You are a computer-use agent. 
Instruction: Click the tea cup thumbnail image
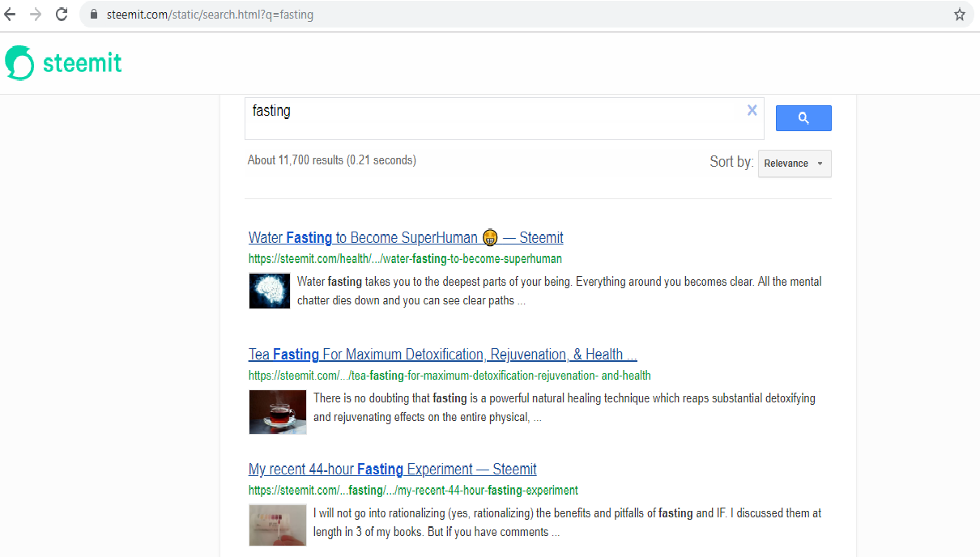[x=277, y=412]
